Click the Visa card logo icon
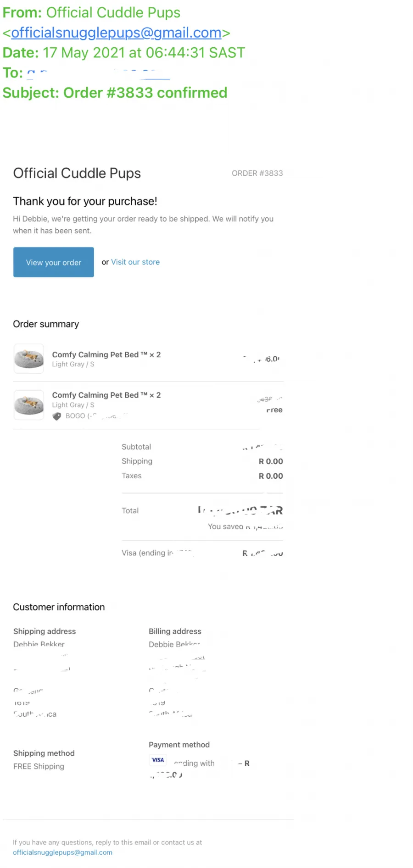 (158, 760)
